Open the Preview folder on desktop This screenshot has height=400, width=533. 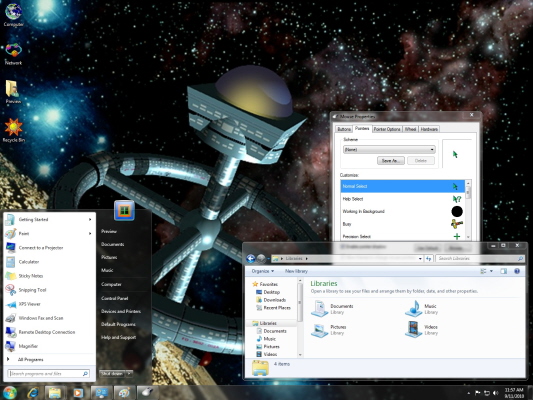tap(13, 92)
